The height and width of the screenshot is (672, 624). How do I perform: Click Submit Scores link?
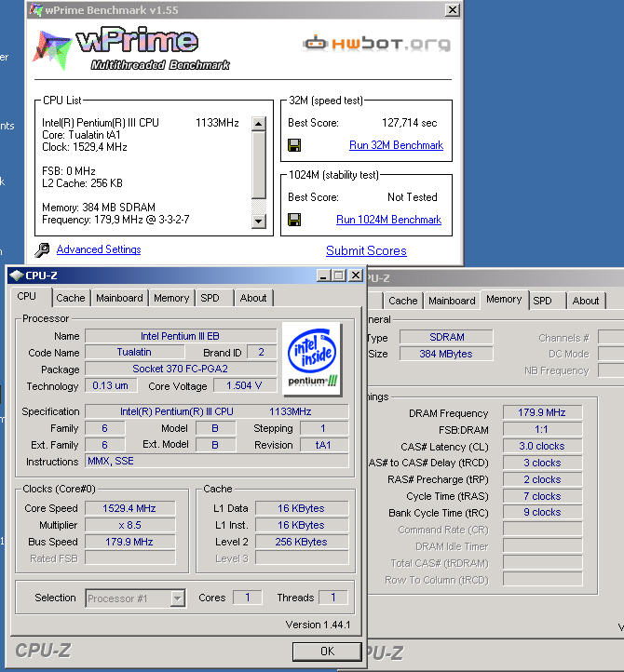366,250
